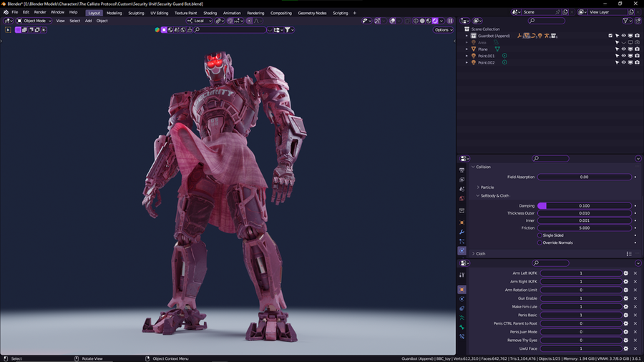Open viewport Object menu
Image resolution: width=644 pixels, height=362 pixels.
coord(102,21)
